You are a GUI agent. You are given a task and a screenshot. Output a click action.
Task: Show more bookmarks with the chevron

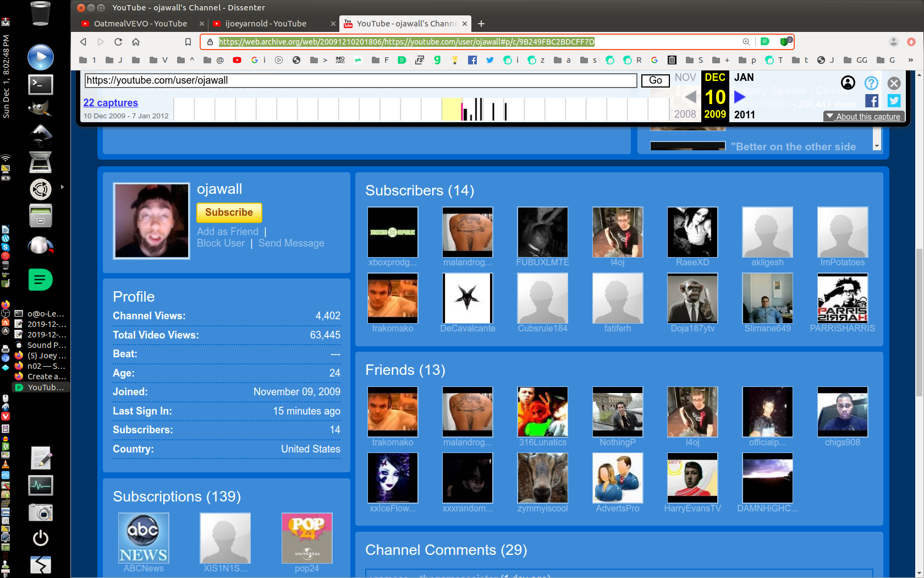(x=910, y=60)
